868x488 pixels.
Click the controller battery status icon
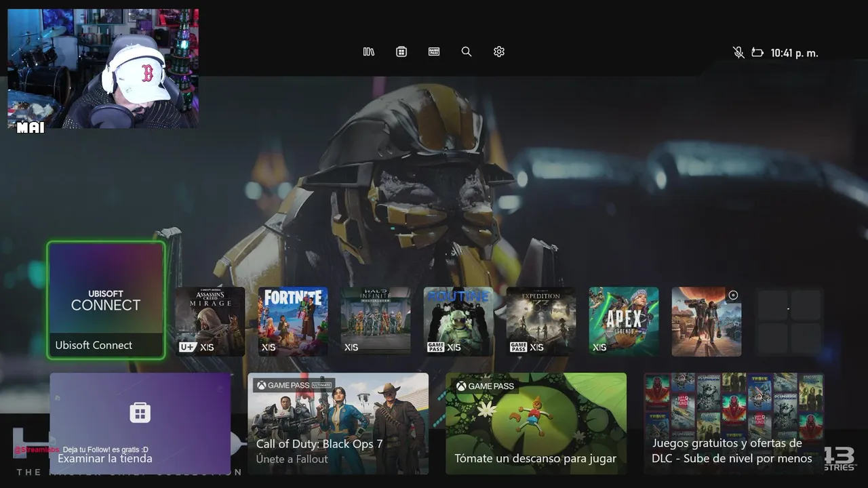tap(757, 52)
